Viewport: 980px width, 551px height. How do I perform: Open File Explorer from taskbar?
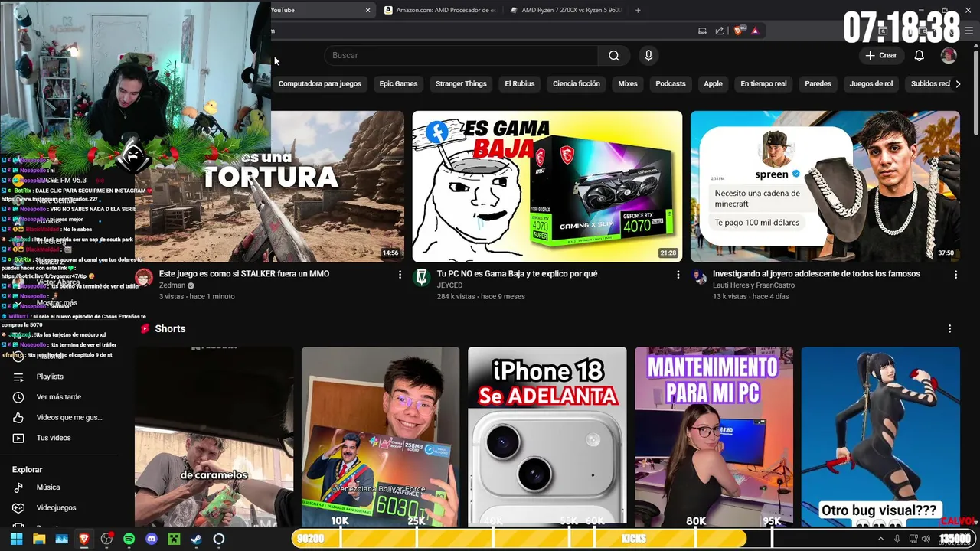39,539
